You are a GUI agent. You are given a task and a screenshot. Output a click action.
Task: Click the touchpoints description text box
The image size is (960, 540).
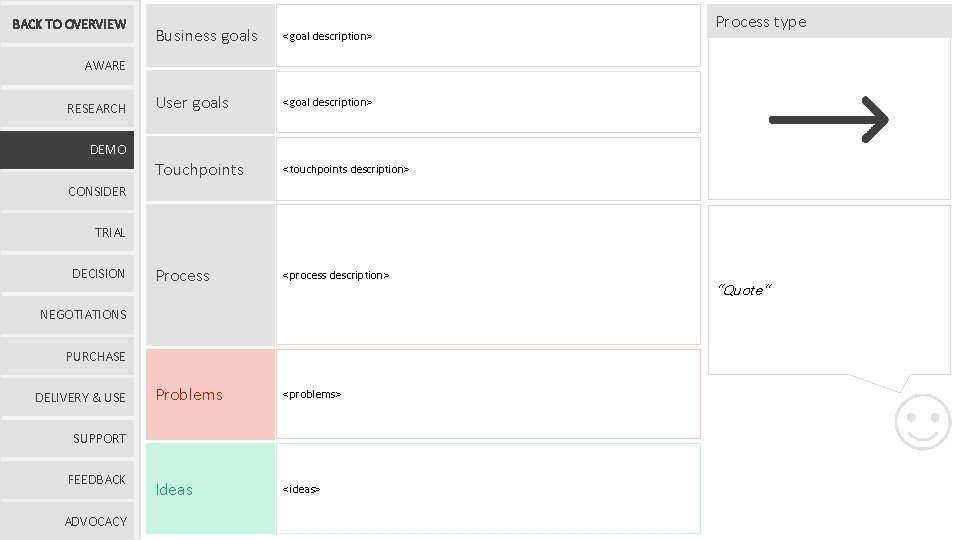488,169
